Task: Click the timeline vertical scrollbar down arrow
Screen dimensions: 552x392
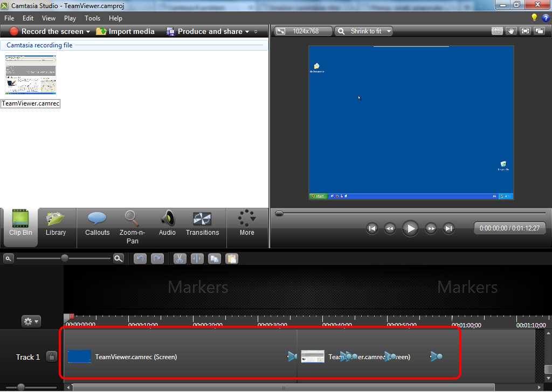Action: coord(548,379)
